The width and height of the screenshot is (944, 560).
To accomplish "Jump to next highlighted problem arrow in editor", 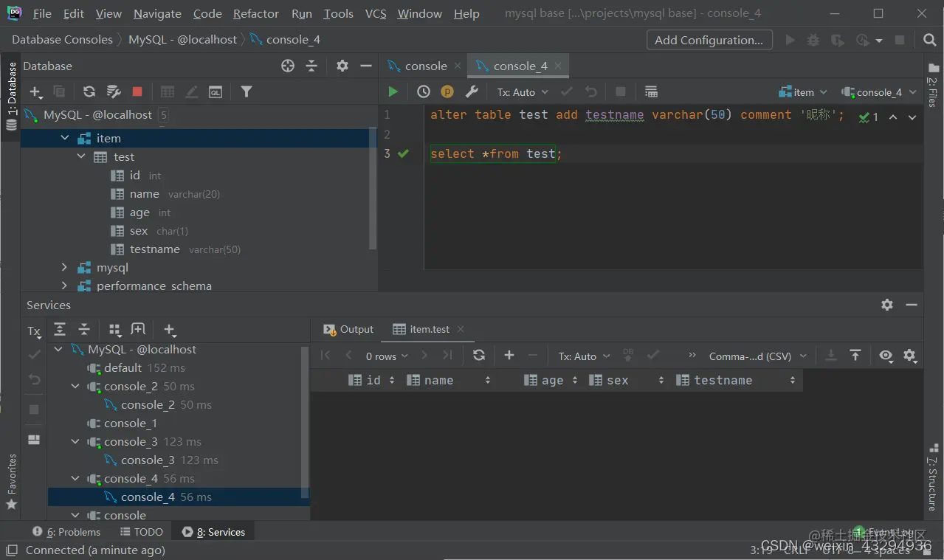I will coord(912,117).
